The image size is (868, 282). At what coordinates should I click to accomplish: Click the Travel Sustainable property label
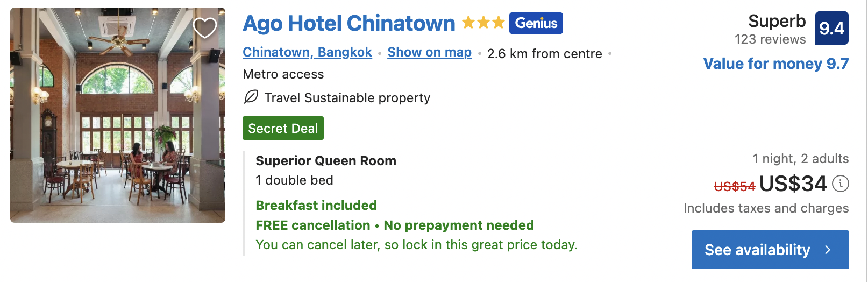click(x=347, y=97)
